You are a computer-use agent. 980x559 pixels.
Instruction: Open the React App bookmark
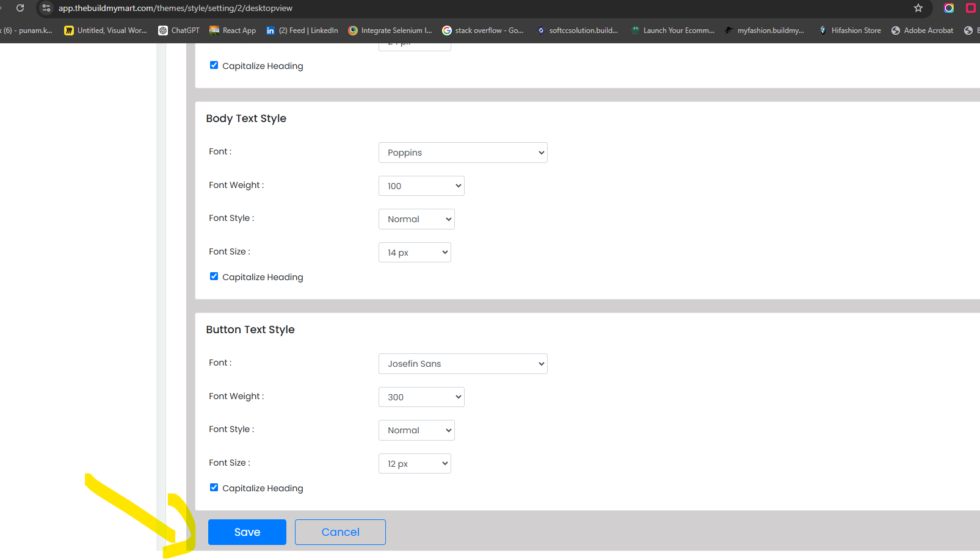coord(233,31)
